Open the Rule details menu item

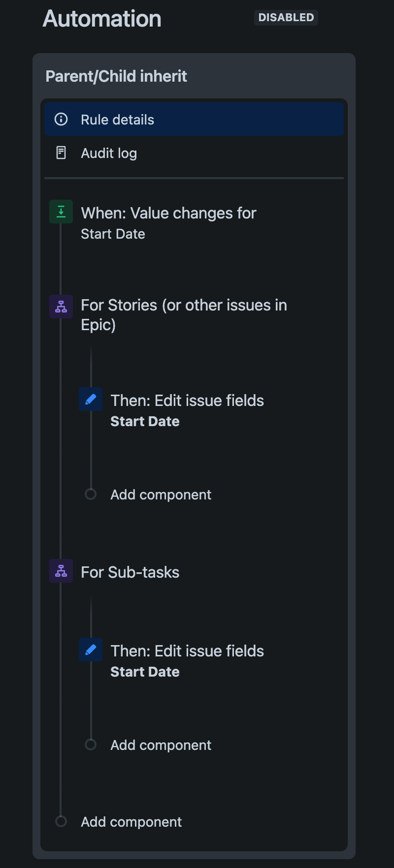(117, 120)
